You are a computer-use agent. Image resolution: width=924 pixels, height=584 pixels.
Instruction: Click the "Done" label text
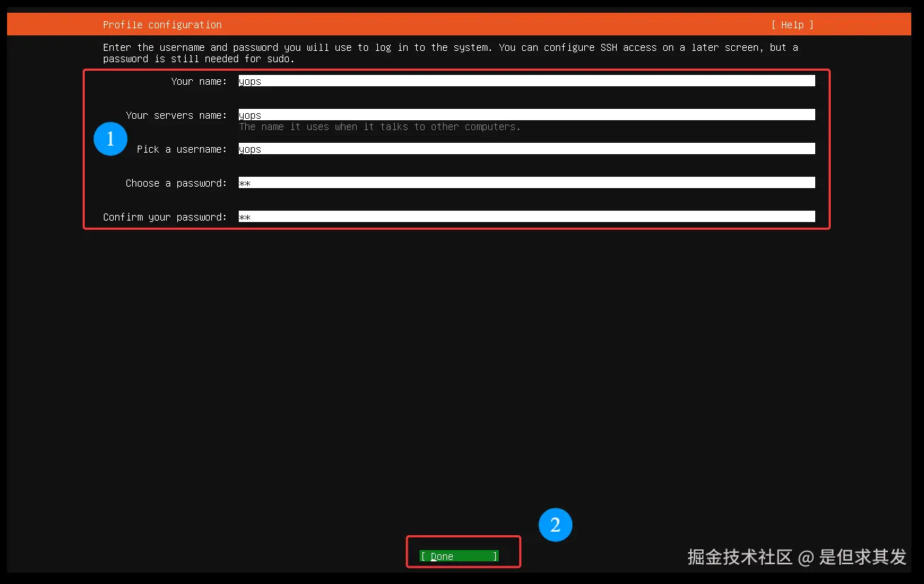pos(442,556)
